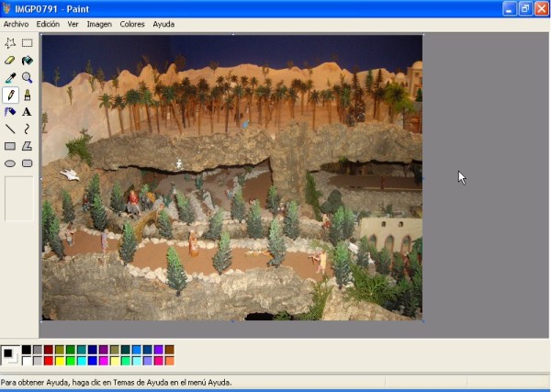551x392 pixels.
Task: Open the Colores menu
Action: coord(132,24)
